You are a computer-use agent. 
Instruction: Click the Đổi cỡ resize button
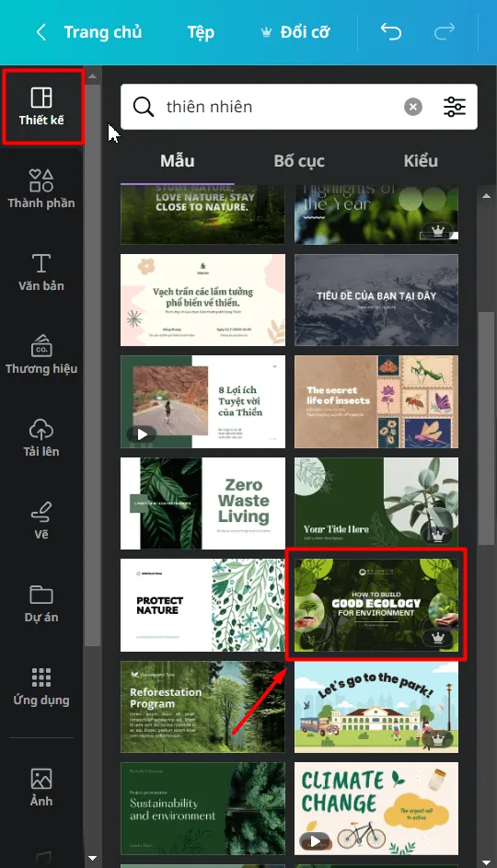(x=295, y=32)
